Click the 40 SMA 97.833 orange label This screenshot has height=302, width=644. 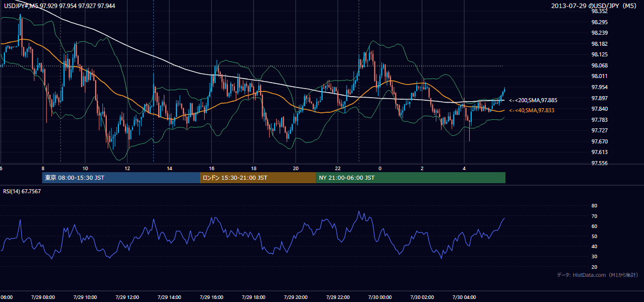[531, 110]
